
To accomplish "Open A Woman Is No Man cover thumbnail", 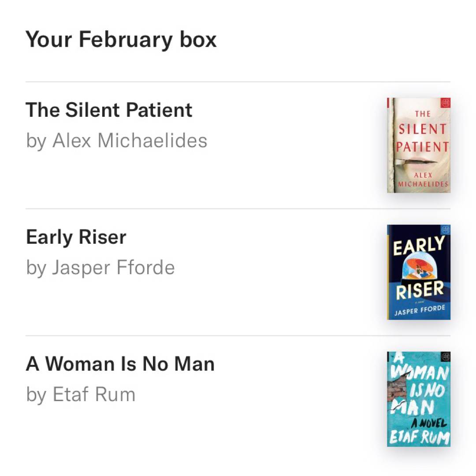I will (x=419, y=399).
